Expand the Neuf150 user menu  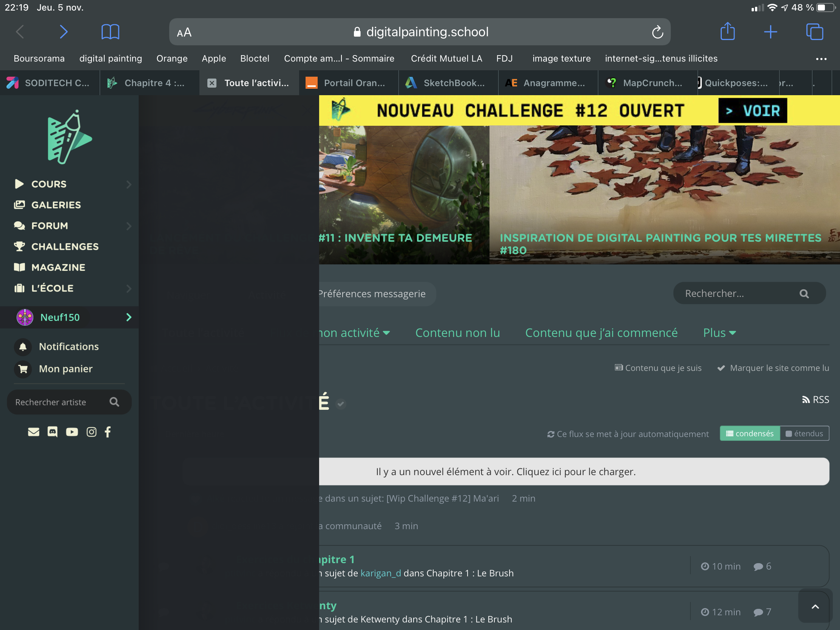pyautogui.click(x=129, y=317)
